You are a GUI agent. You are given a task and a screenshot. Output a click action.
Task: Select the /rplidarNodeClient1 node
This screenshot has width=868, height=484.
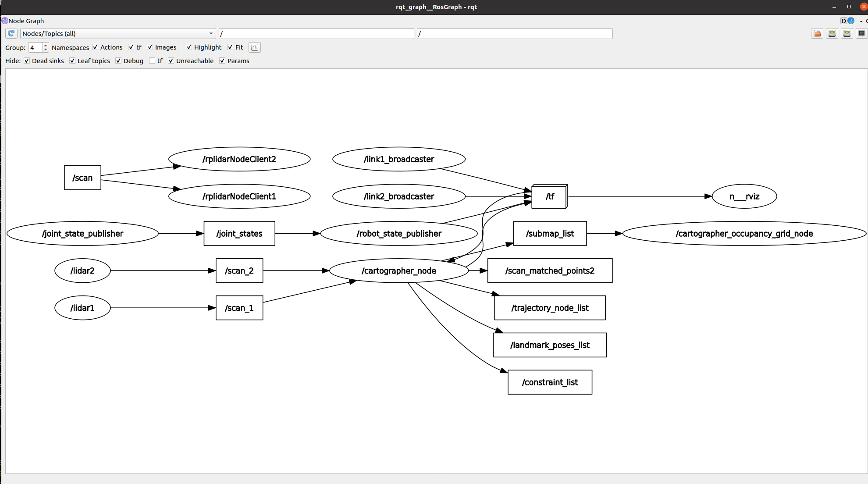click(239, 196)
